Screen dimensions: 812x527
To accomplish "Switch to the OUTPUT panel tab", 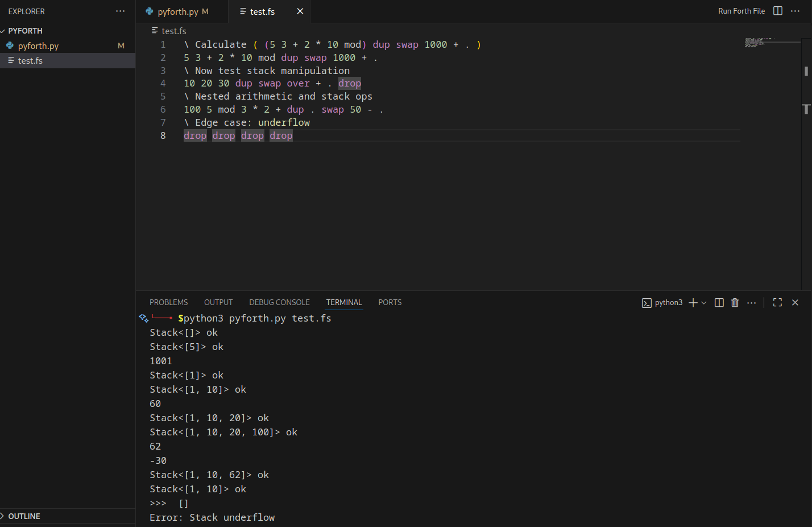I will (218, 302).
